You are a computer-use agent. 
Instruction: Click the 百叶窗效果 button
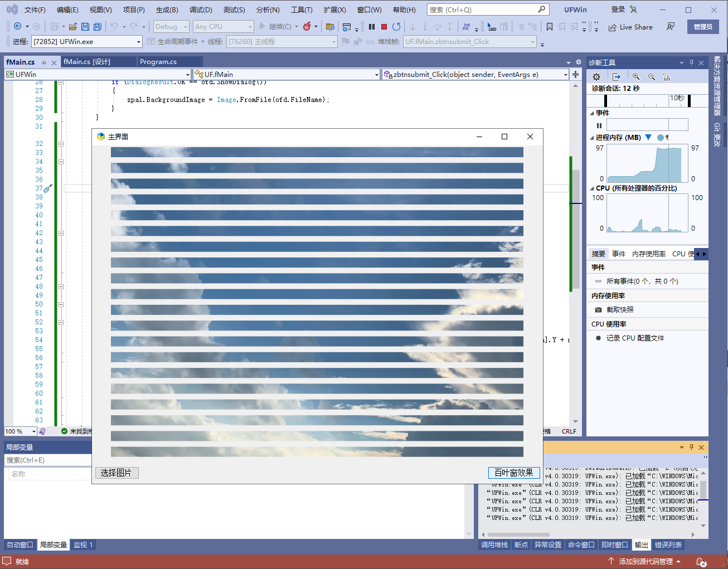pyautogui.click(x=513, y=473)
